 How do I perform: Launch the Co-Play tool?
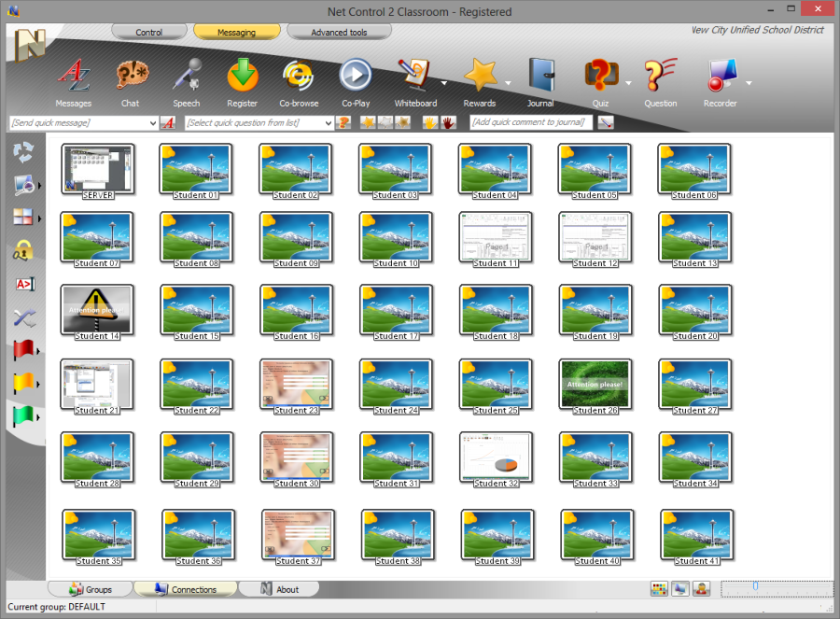point(355,76)
